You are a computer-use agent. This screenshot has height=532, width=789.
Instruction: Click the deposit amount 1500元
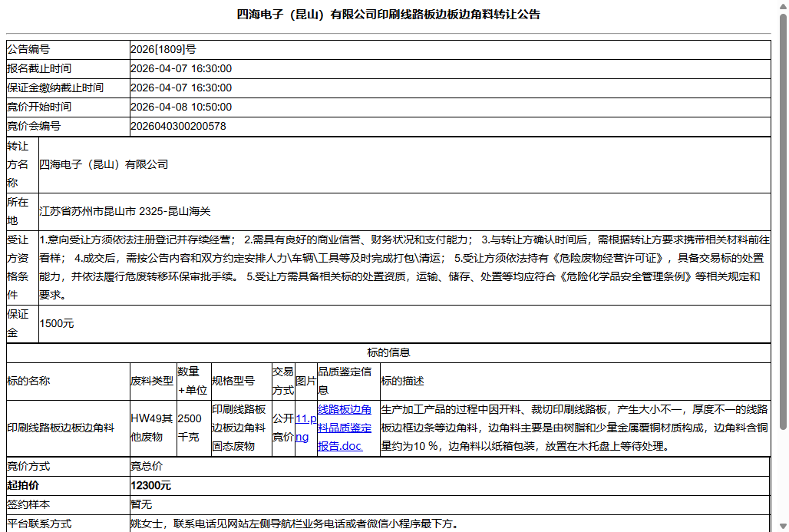point(56,324)
